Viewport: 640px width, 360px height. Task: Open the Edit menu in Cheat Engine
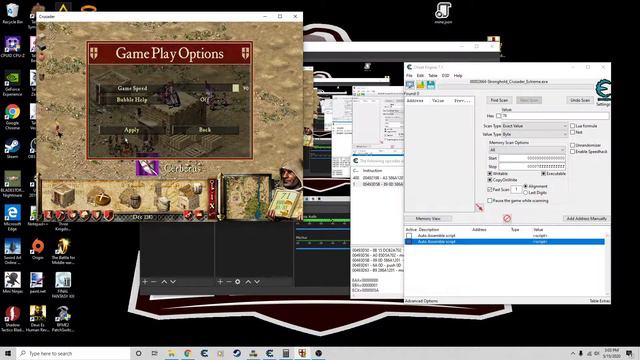tap(420, 76)
